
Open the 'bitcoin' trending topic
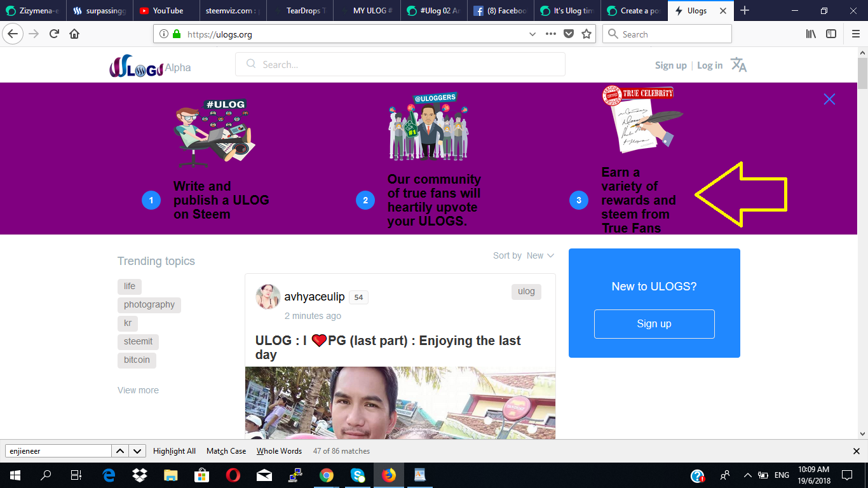(137, 360)
